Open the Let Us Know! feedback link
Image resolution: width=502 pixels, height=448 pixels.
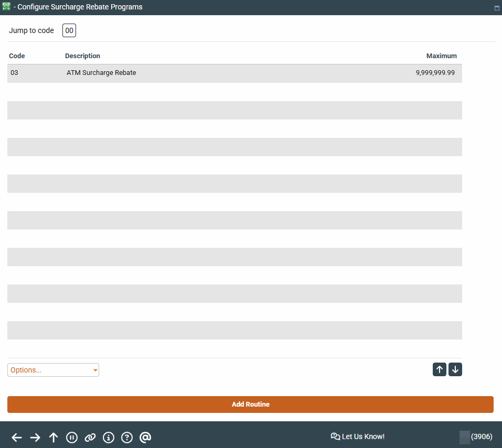point(358,436)
